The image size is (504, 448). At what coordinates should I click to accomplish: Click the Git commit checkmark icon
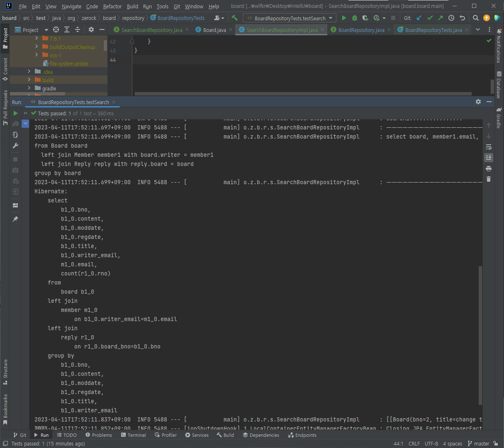pyautogui.click(x=430, y=18)
